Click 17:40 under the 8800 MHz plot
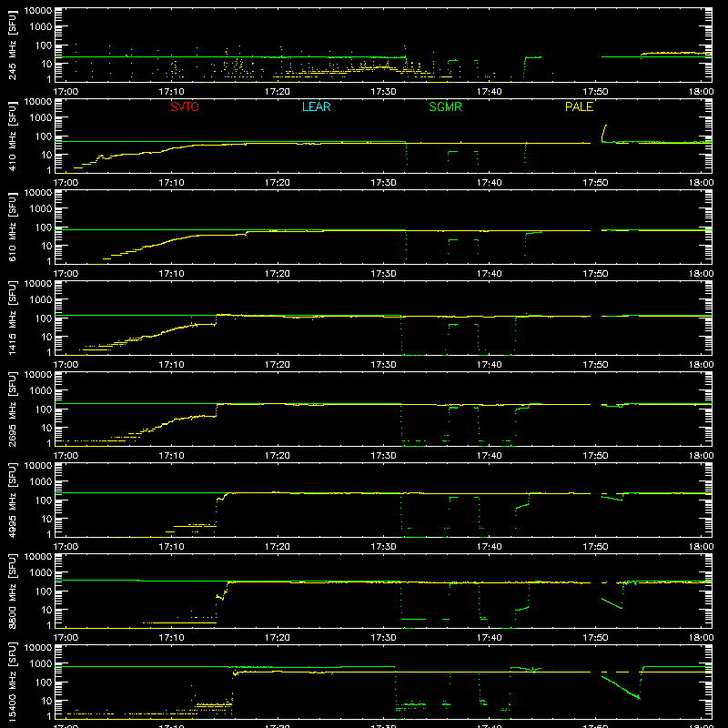 (x=489, y=638)
